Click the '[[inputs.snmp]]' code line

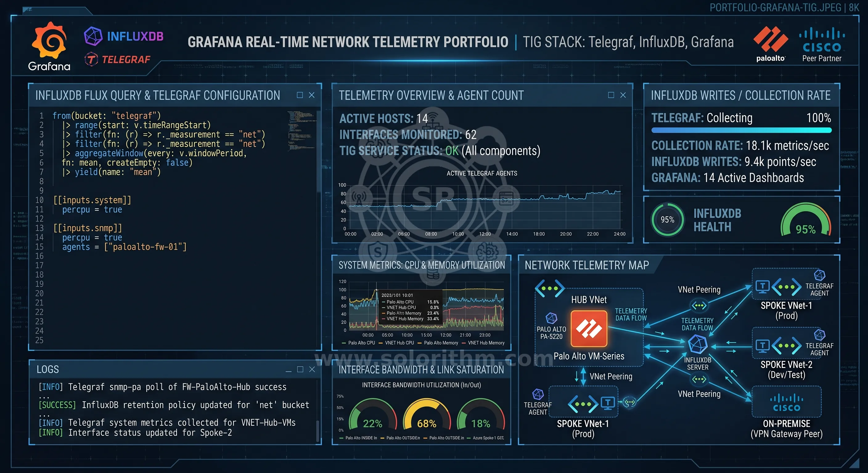pos(88,228)
